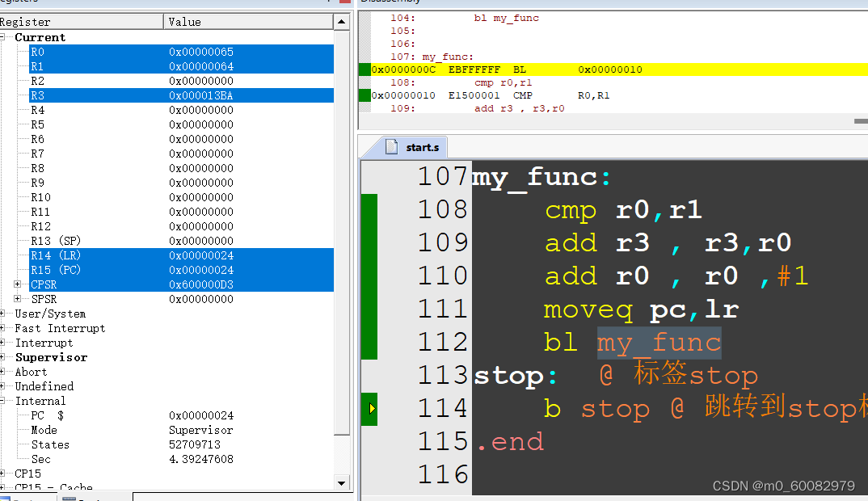868x501 pixels.
Task: Click the green breakpoint marker at address 0x0000000C
Action: pos(364,70)
